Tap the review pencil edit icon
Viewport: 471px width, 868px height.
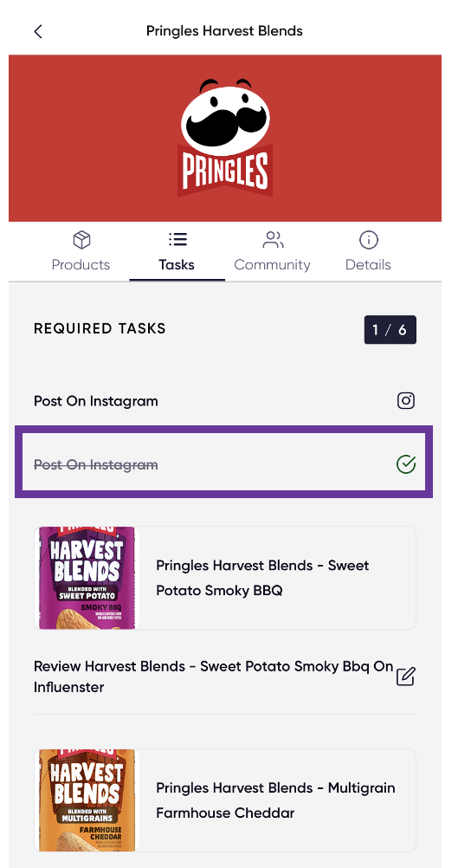tap(406, 677)
